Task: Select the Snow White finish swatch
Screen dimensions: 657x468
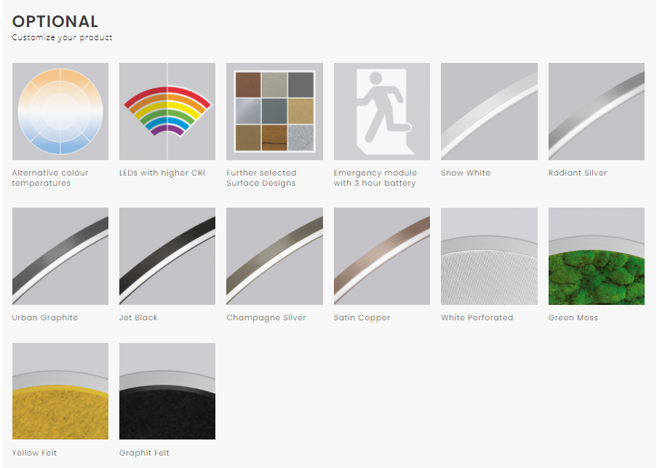Action: pyautogui.click(x=489, y=111)
